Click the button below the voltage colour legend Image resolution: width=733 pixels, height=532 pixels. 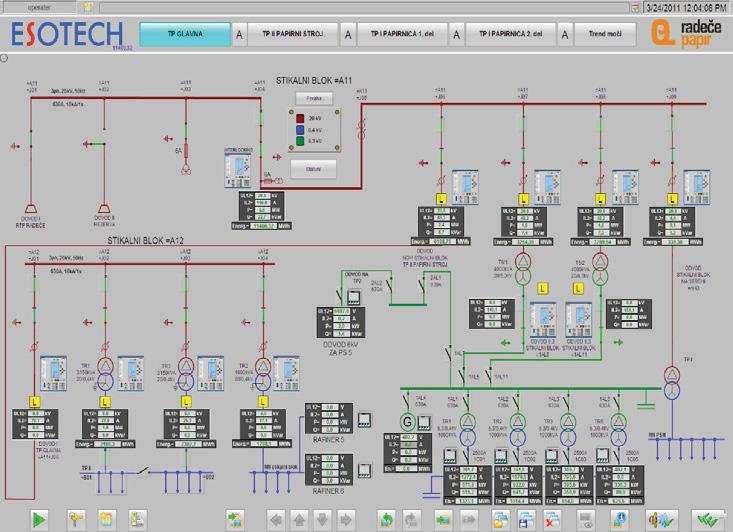313,169
